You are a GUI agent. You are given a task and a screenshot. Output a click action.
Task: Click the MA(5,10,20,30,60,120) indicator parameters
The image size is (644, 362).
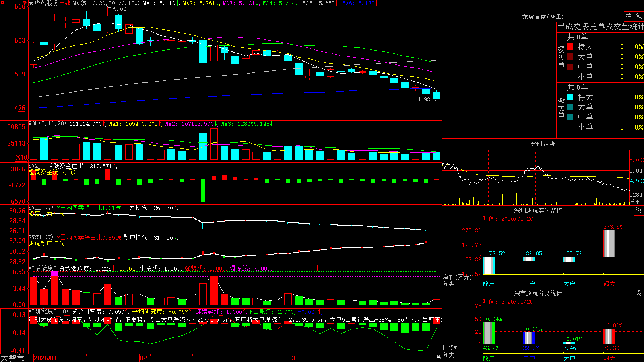click(x=106, y=3)
